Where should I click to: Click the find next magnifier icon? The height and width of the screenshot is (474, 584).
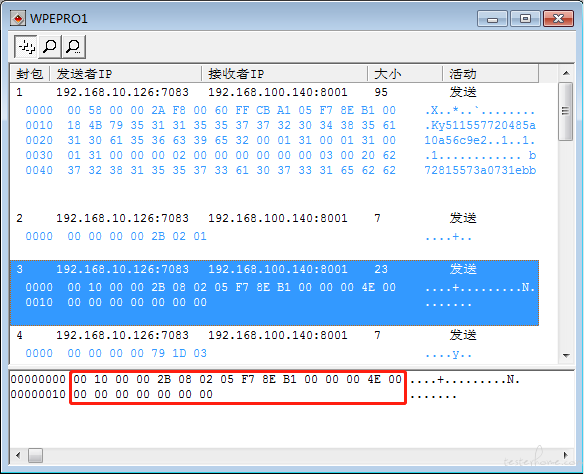click(74, 47)
